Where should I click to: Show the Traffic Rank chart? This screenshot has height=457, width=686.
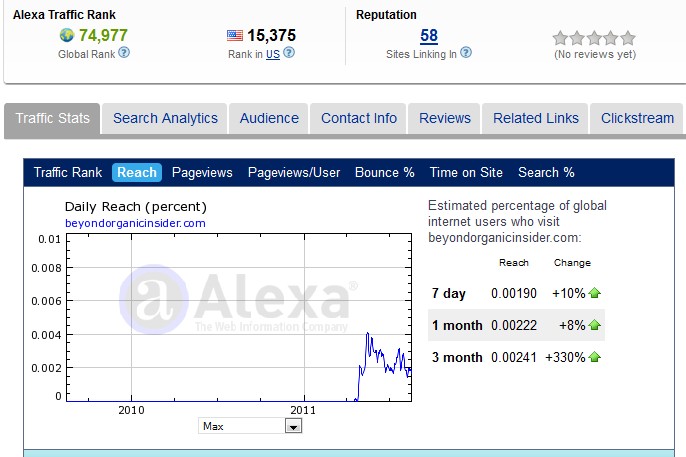(x=68, y=172)
